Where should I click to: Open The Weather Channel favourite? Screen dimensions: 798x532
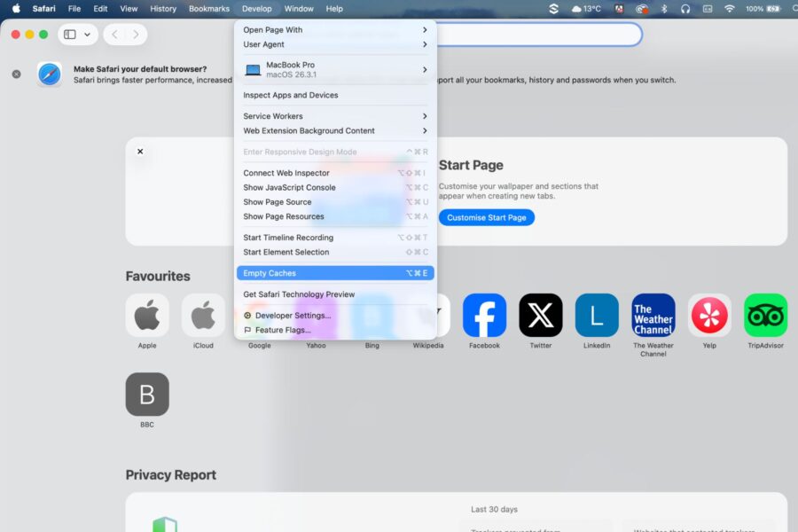point(653,315)
